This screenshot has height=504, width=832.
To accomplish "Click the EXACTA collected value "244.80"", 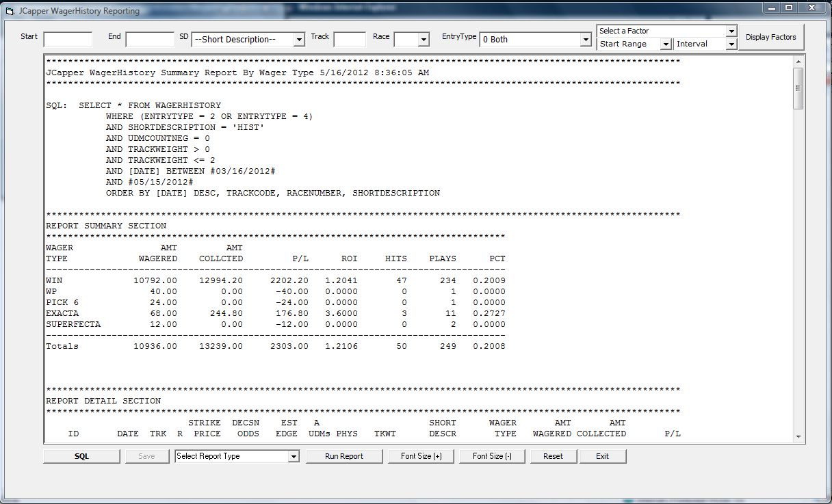I will (x=226, y=313).
